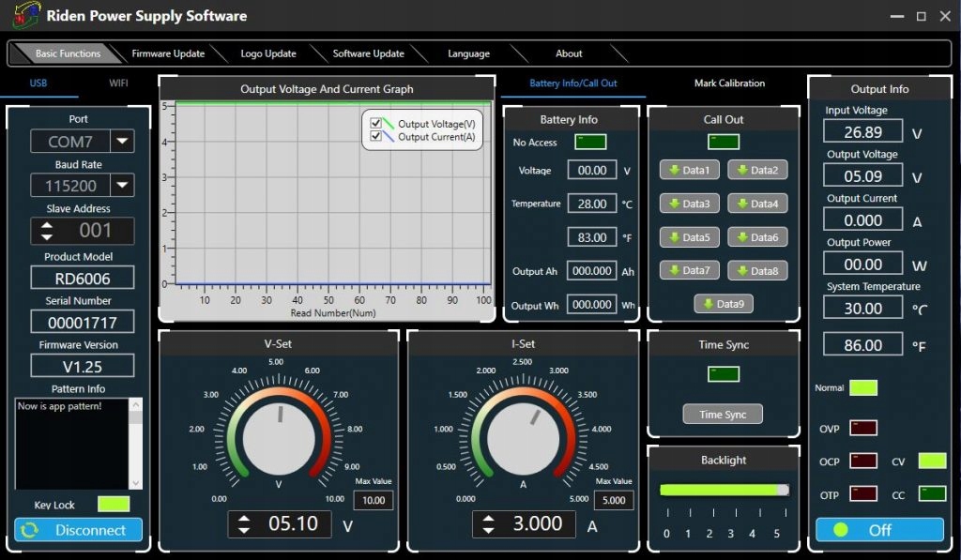
Task: Click the green Key Lock indicator
Action: pyautogui.click(x=114, y=505)
